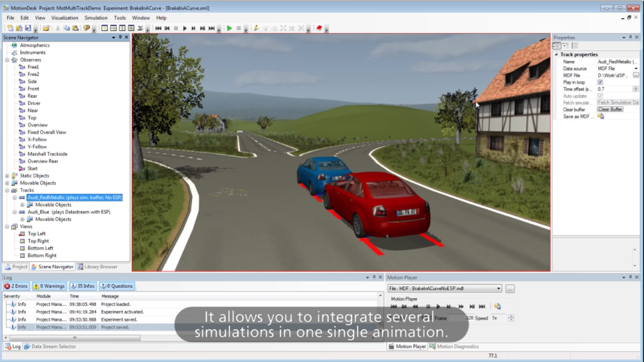Select the four-view grid layout icon
The height and width of the screenshot is (362, 644).
click(x=131, y=28)
